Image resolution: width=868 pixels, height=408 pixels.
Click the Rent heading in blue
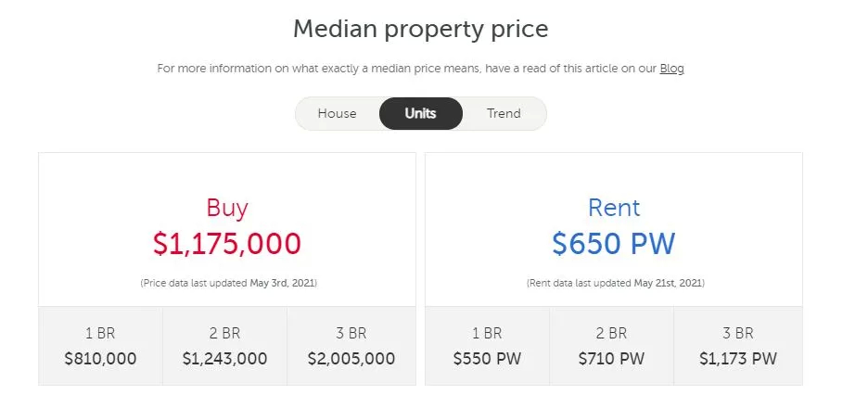(x=614, y=208)
